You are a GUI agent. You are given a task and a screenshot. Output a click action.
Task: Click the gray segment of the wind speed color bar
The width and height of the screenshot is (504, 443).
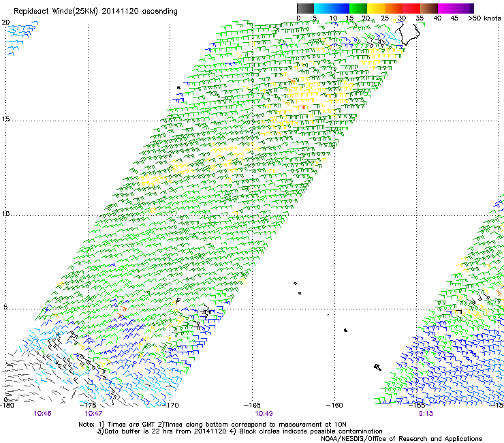(305, 8)
